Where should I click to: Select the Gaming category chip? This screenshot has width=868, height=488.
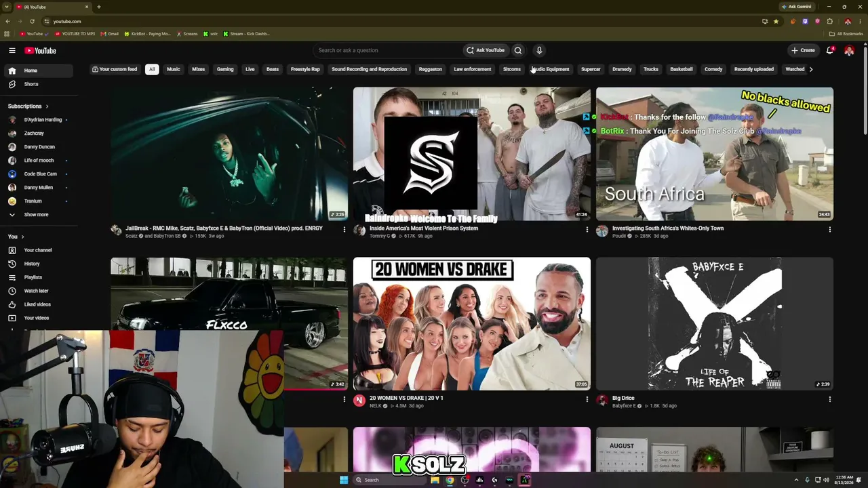(225, 69)
